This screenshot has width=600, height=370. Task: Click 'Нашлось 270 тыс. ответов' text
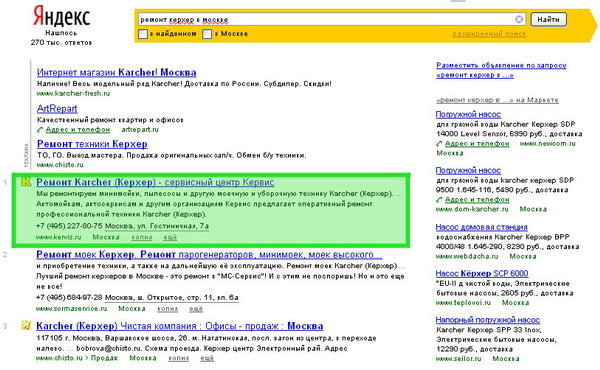point(61,37)
